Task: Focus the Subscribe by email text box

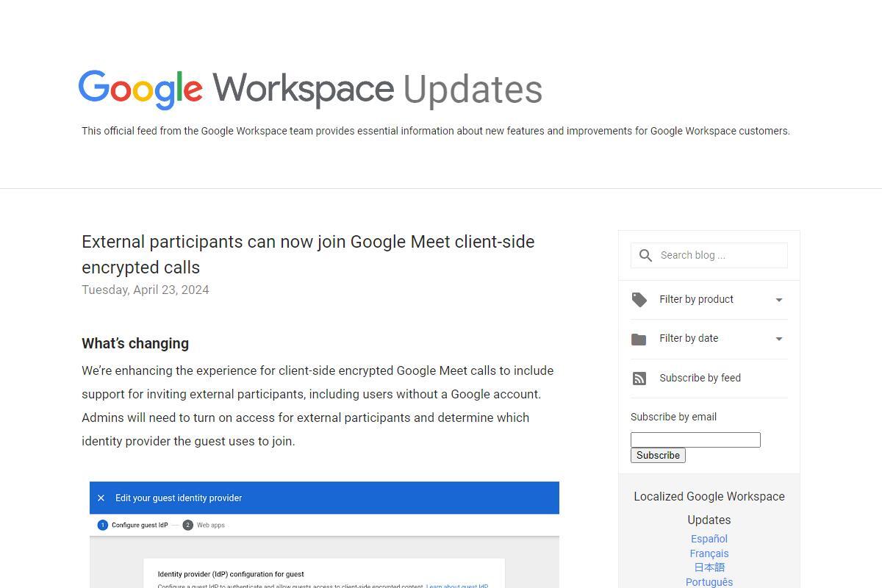Action: pyautogui.click(x=695, y=440)
